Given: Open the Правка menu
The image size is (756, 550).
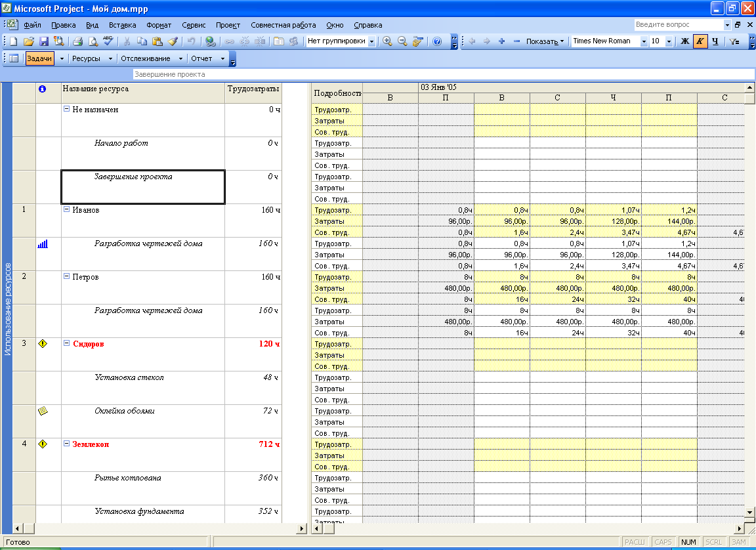Looking at the screenshot, I should (x=63, y=25).
